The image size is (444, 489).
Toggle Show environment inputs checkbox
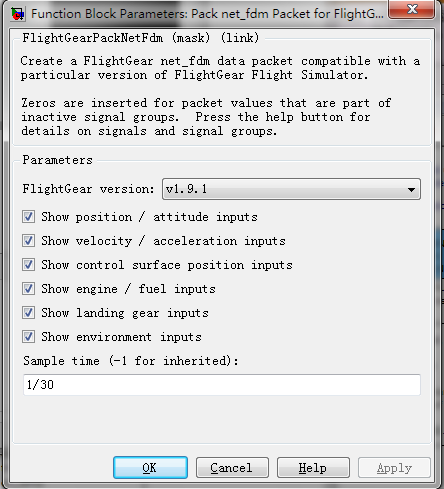(x=28, y=337)
